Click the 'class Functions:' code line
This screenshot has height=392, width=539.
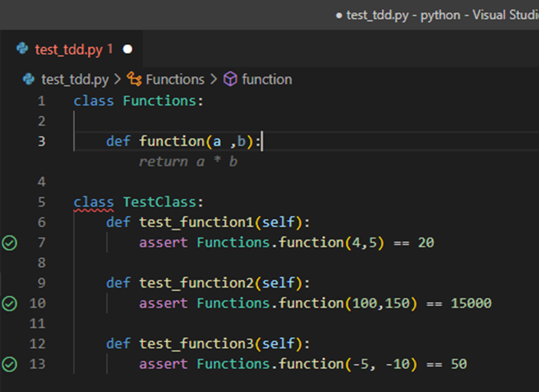[138, 101]
